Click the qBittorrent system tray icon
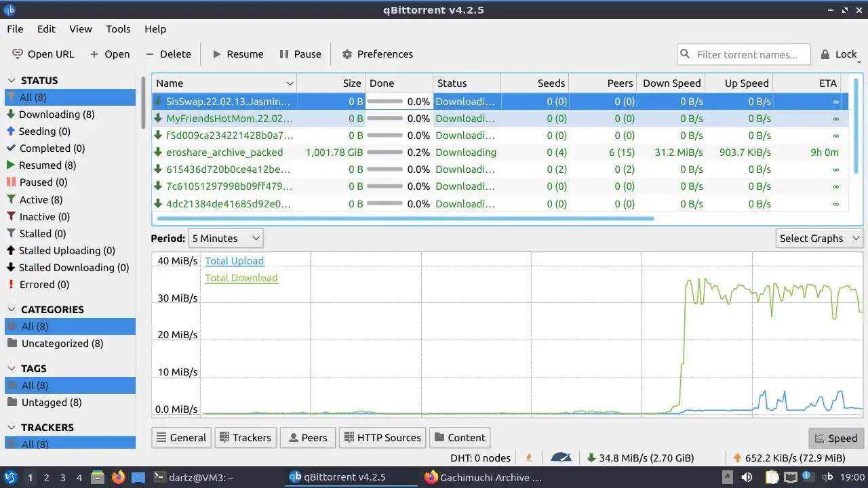This screenshot has height=488, width=868. pos(827,477)
